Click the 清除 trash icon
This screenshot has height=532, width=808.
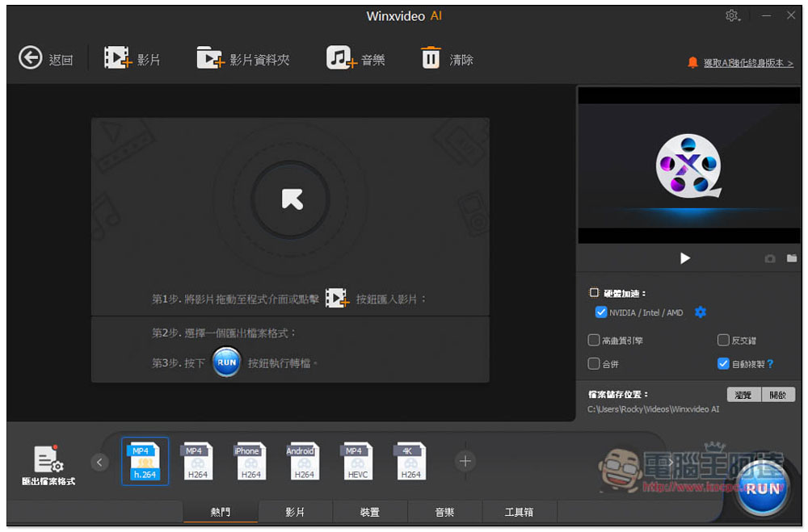pos(431,57)
